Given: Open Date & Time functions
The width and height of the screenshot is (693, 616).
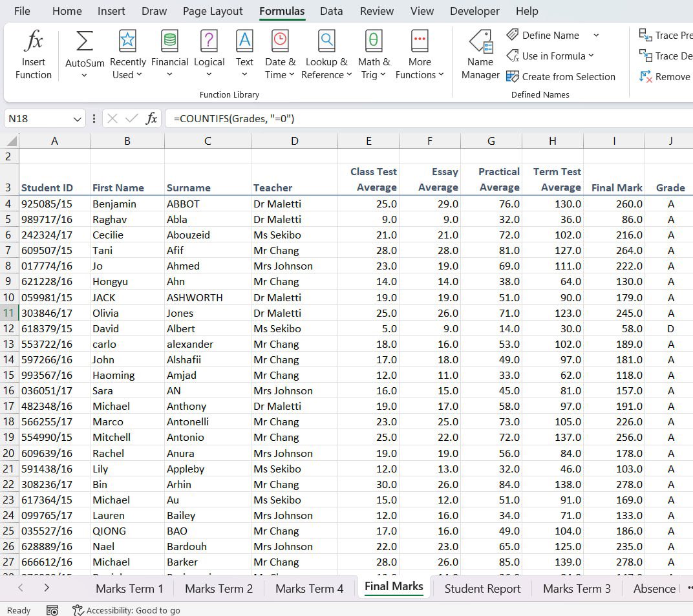Looking at the screenshot, I should click(280, 55).
